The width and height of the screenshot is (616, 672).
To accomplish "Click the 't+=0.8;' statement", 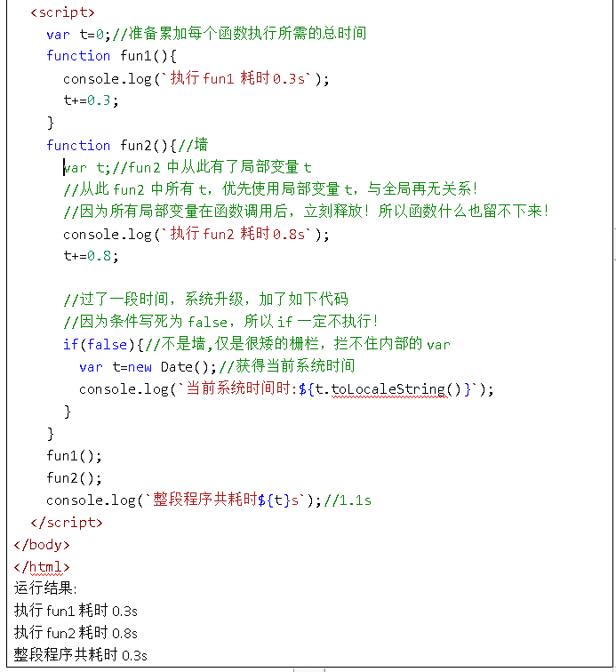I will coord(91,256).
